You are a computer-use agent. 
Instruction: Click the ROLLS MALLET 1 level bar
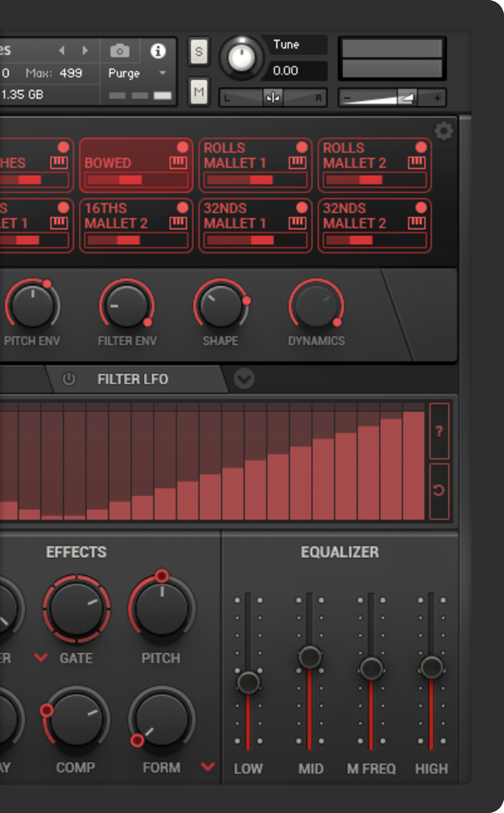[x=255, y=180]
